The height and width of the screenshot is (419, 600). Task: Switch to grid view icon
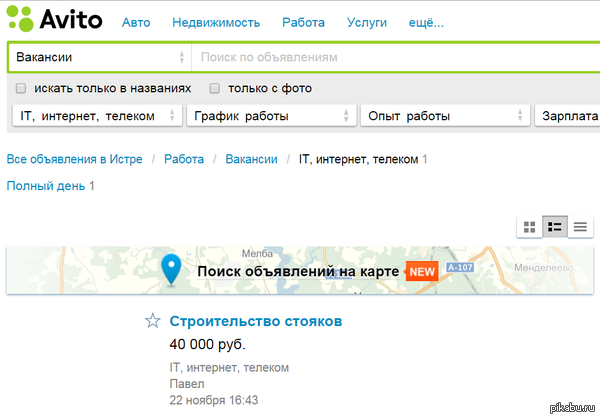tap(529, 227)
